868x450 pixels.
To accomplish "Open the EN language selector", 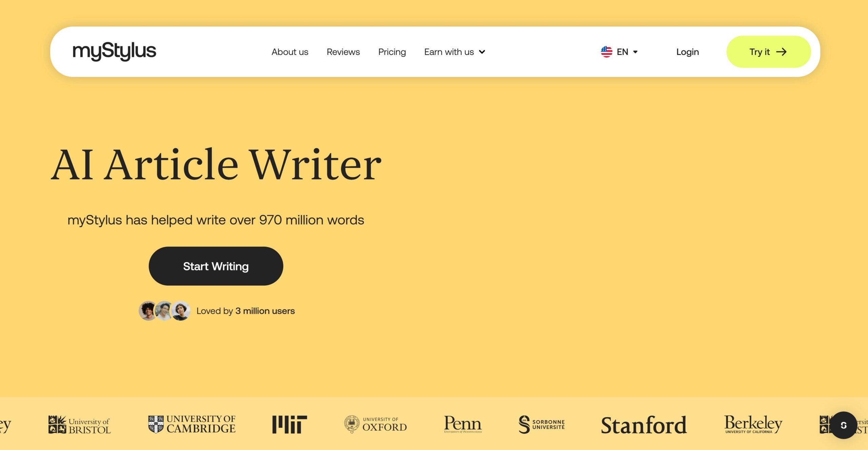I will coord(619,52).
